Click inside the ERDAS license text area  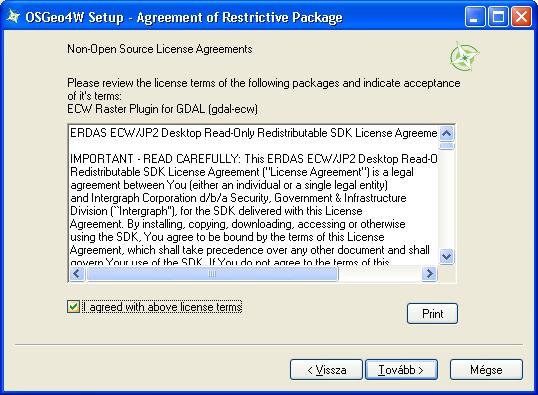(253, 195)
